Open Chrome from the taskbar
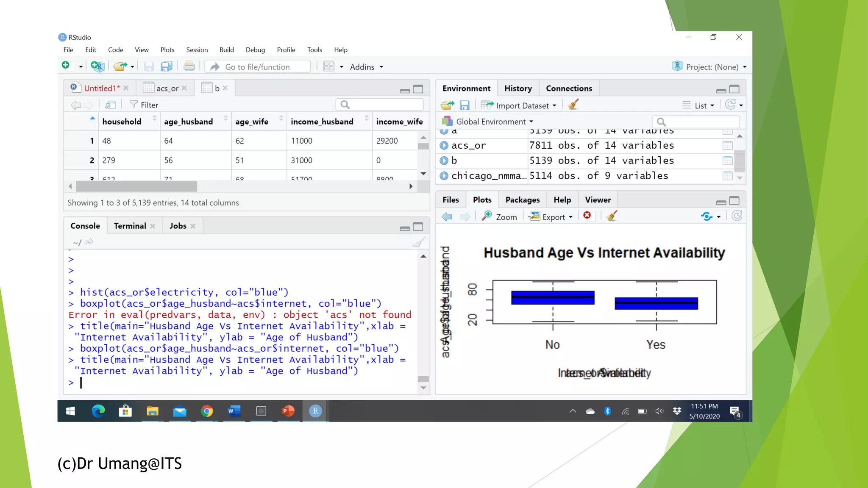The image size is (868, 488). [x=207, y=411]
